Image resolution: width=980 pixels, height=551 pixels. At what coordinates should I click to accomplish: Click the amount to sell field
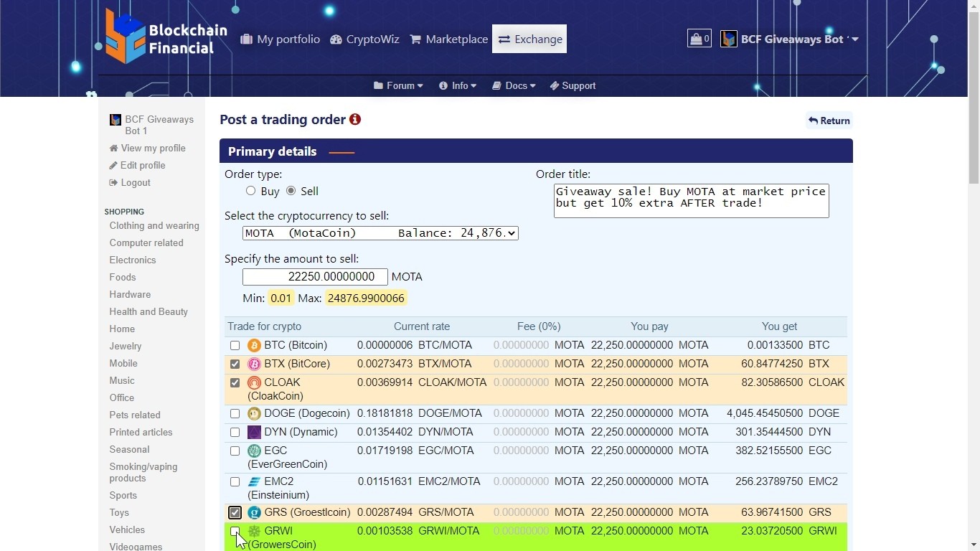(315, 277)
